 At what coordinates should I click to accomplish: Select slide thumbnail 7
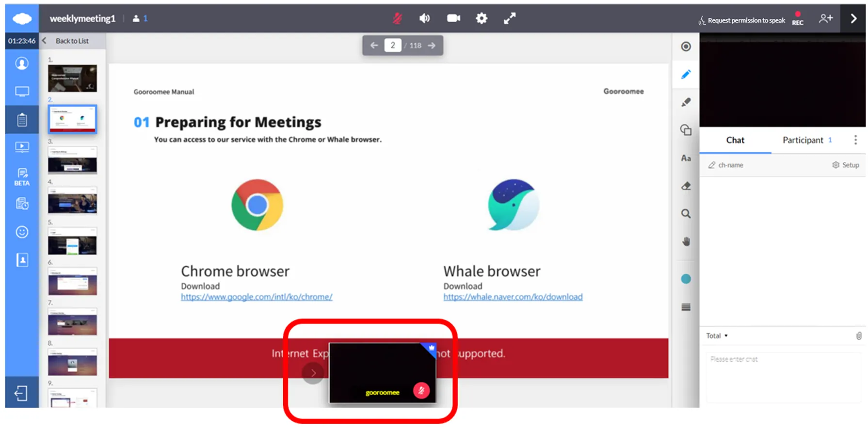pyautogui.click(x=72, y=321)
